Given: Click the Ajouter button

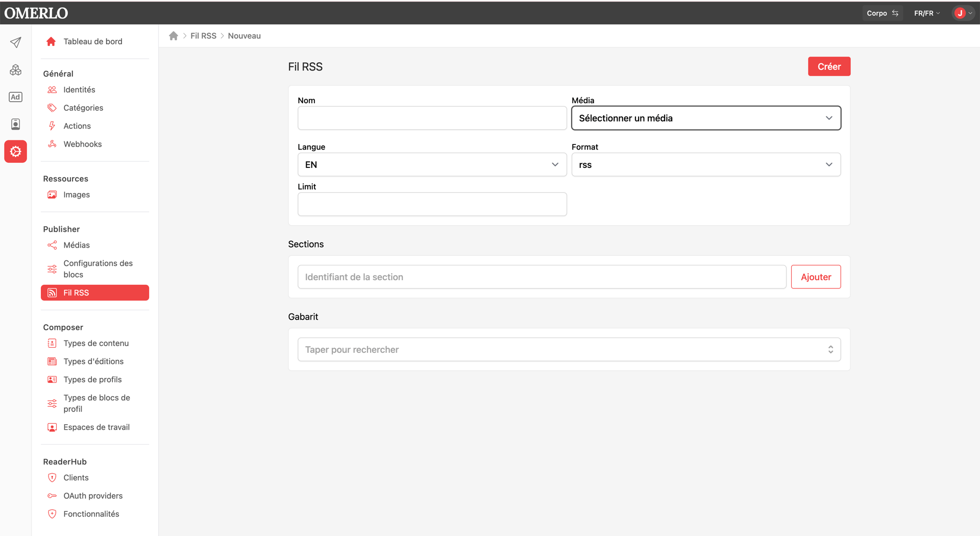Looking at the screenshot, I should 816,277.
